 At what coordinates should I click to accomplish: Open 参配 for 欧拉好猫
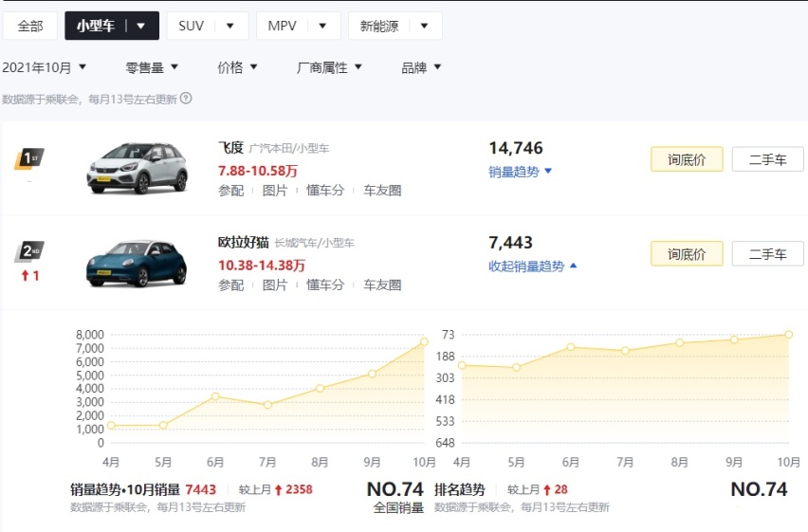pyautogui.click(x=230, y=285)
